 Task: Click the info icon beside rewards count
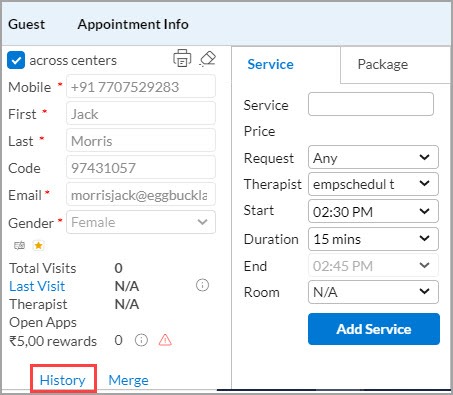(141, 340)
